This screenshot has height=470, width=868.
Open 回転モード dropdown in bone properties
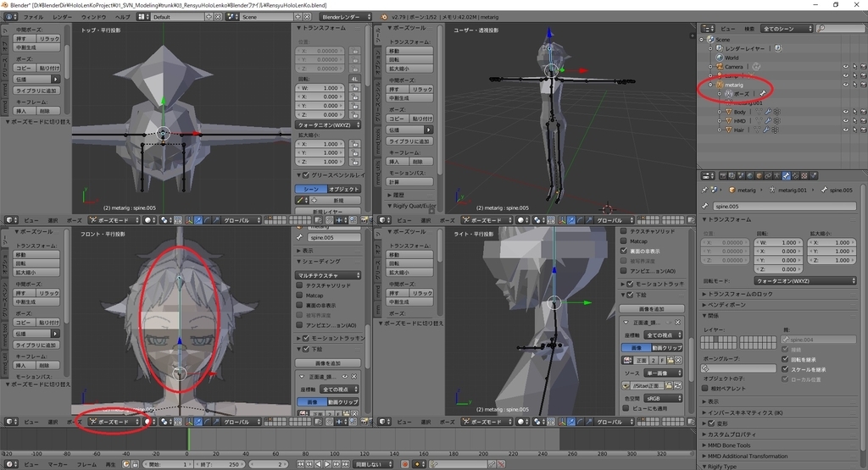[x=805, y=281]
